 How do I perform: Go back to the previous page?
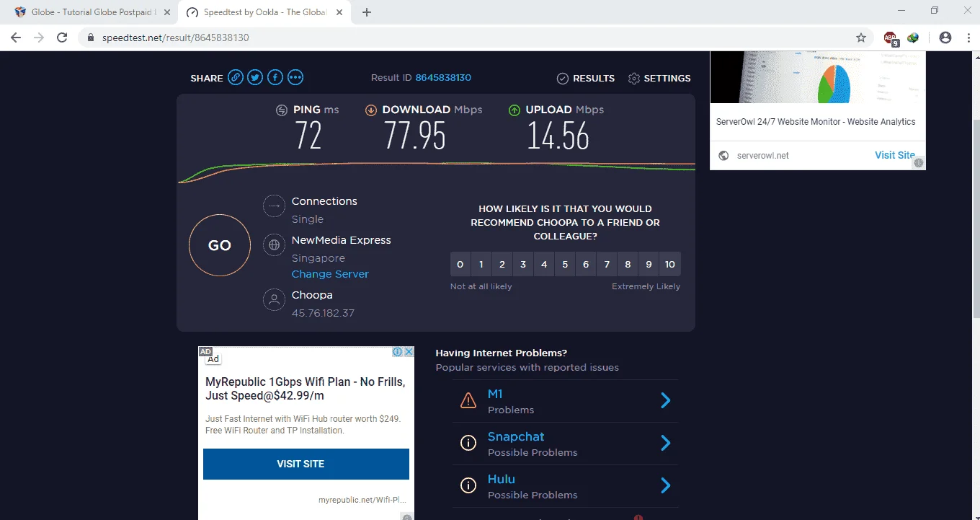tap(16, 38)
